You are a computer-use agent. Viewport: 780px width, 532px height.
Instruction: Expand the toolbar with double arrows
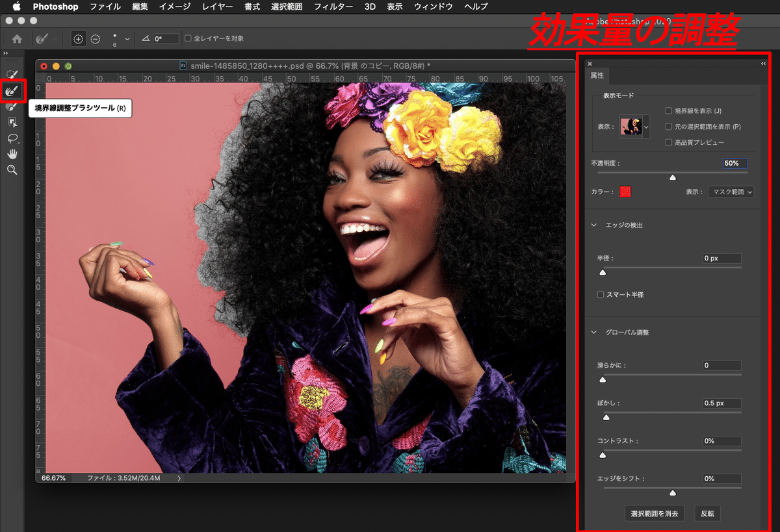6,53
